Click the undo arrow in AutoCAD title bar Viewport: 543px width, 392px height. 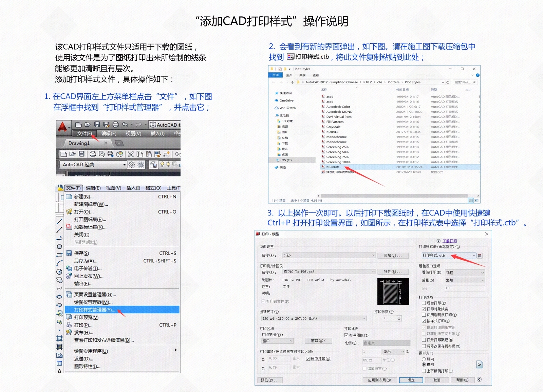point(125,125)
